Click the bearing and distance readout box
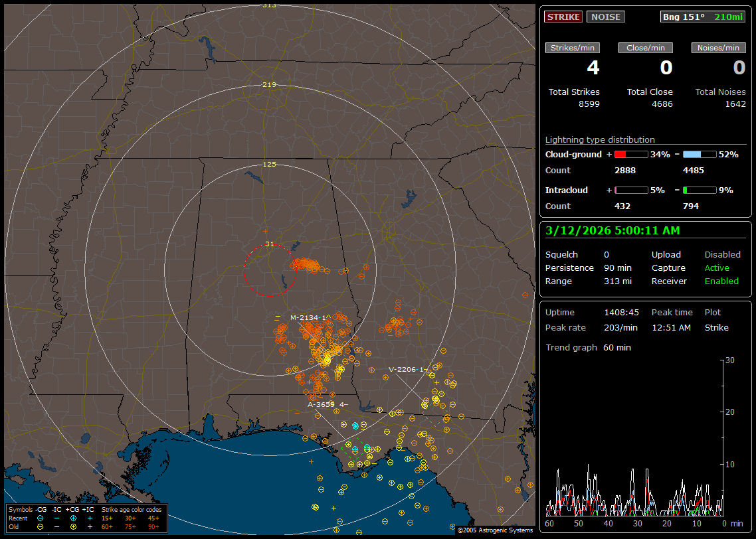This screenshot has height=539, width=756. click(703, 17)
